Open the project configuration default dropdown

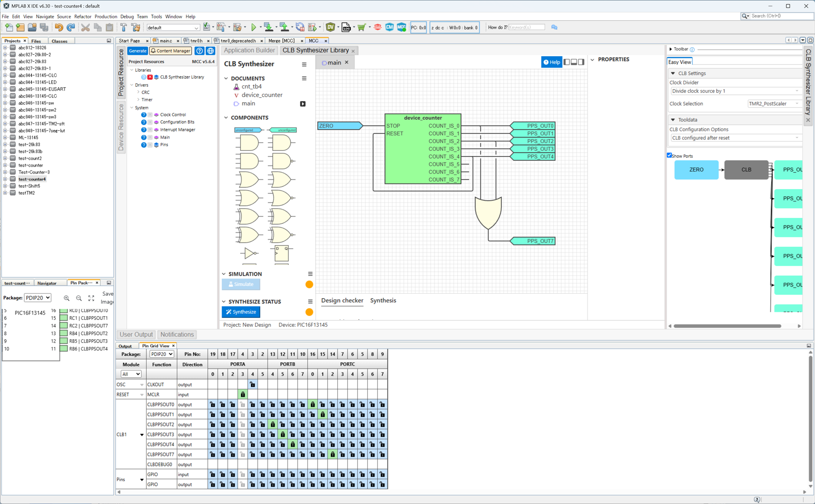(x=173, y=28)
